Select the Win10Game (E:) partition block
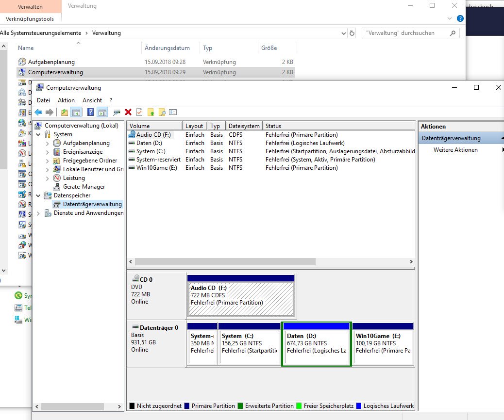Viewport: 504px width, 420px height. click(x=383, y=346)
